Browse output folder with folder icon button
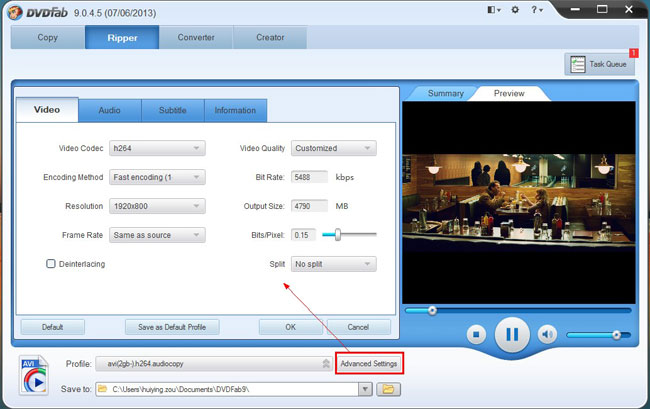This screenshot has height=409, width=650. (x=388, y=389)
